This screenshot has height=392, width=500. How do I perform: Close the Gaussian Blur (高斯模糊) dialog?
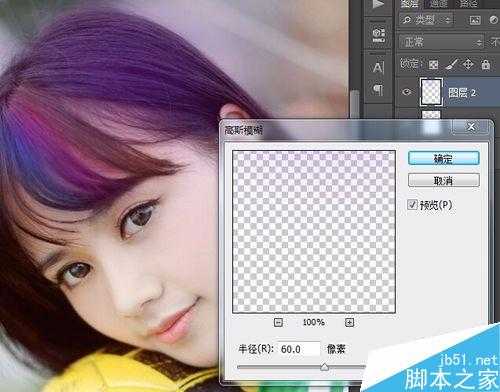click(x=471, y=127)
